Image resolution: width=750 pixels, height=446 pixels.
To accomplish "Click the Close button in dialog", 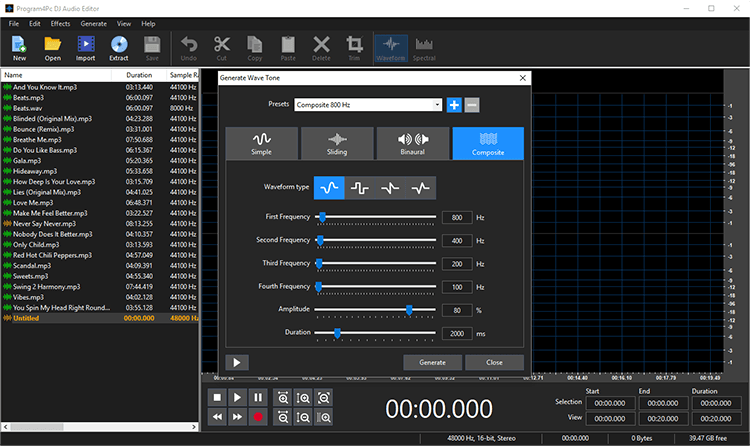I will tap(494, 362).
